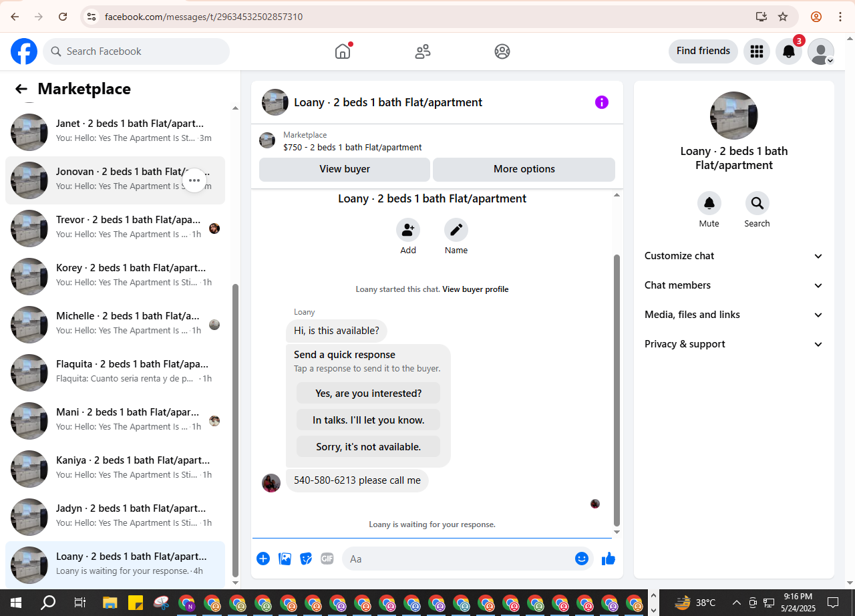Send quick response 'Sorry, it's not available.'
This screenshot has width=855, height=616.
369,447
